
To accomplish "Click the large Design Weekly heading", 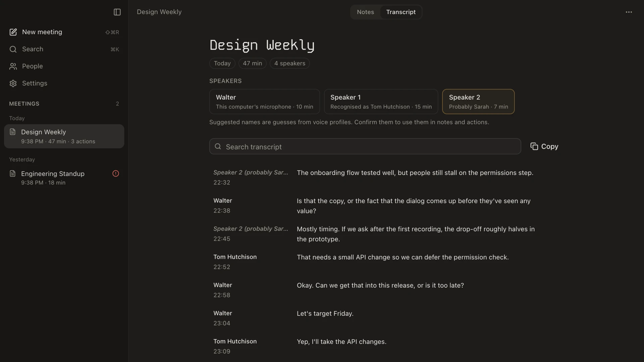I will tap(262, 45).
